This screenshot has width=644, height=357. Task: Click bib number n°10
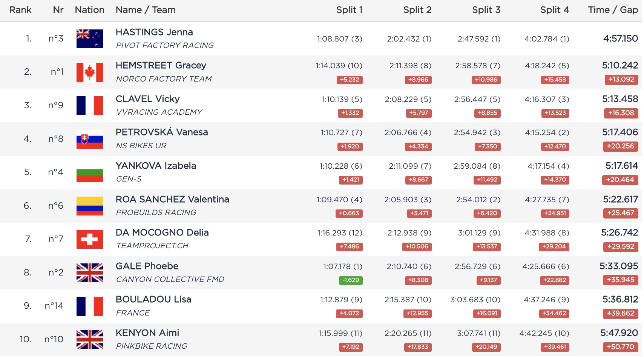[x=54, y=339]
